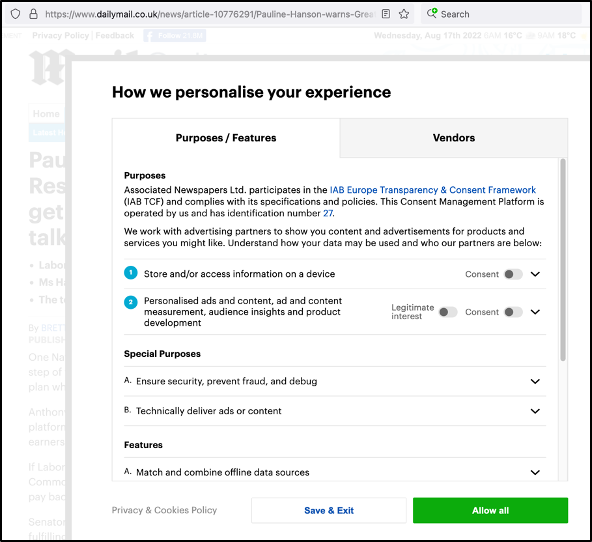Expand Ensure security, prevent fraud, and debug
This screenshot has height=542, width=592.
(535, 382)
